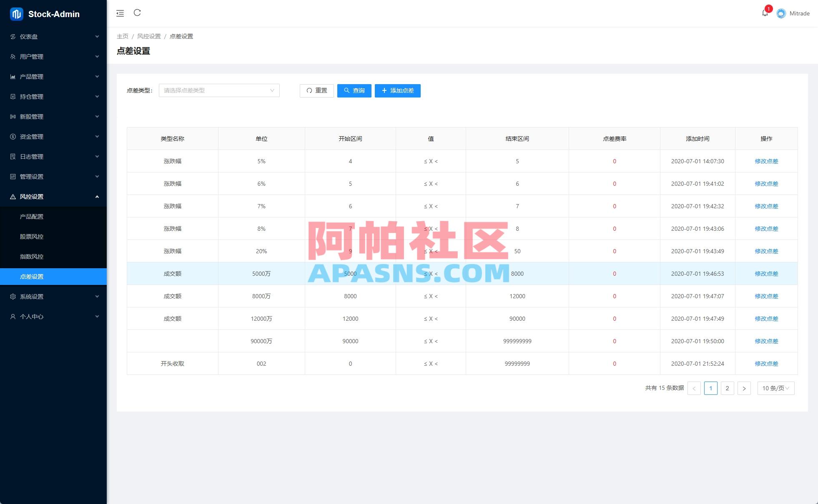This screenshot has height=504, width=818.
Task: Expand the 产品管理 menu chevron
Action: coord(97,76)
